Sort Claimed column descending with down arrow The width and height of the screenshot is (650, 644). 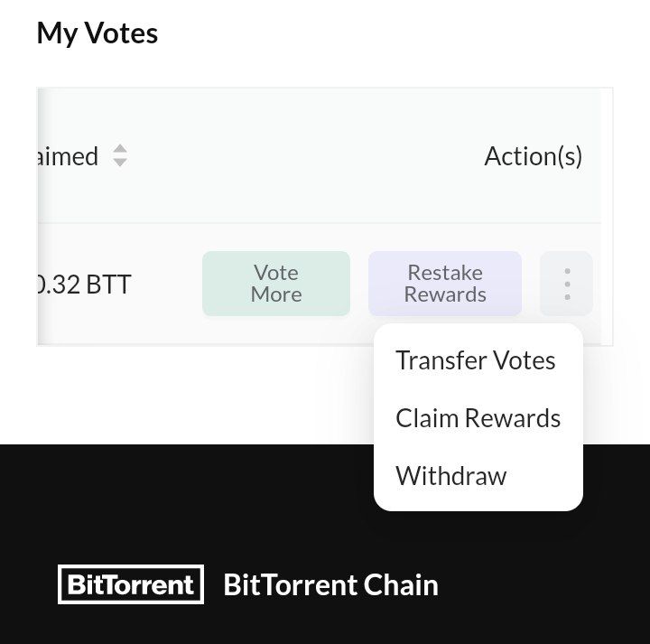click(120, 163)
